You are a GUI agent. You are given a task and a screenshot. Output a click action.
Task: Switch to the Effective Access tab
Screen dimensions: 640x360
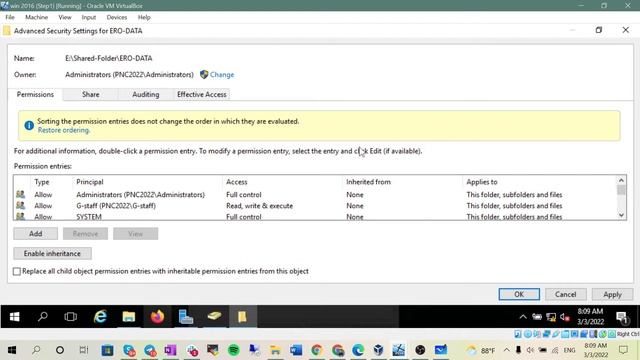click(x=202, y=94)
